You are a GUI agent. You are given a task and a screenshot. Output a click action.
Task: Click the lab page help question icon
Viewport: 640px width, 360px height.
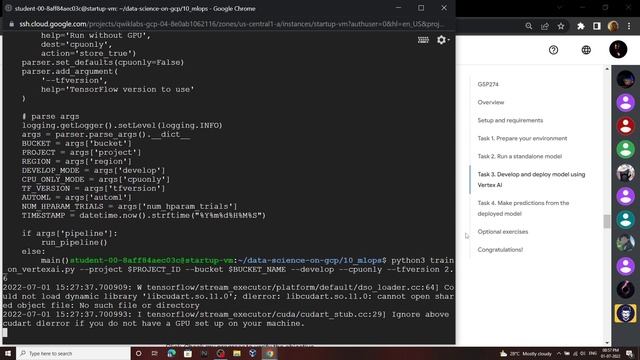(x=553, y=50)
